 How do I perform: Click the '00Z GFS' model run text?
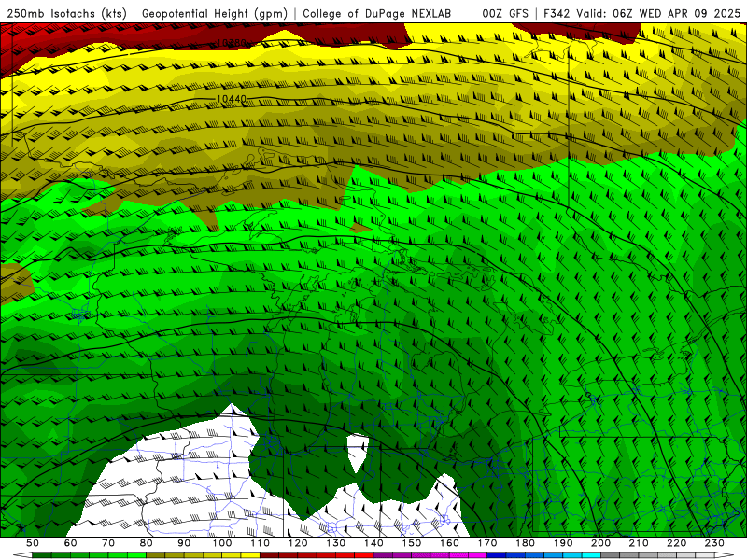point(505,14)
